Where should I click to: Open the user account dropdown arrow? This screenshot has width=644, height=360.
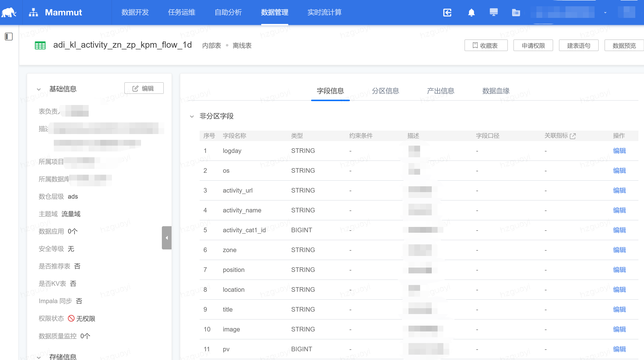point(605,13)
